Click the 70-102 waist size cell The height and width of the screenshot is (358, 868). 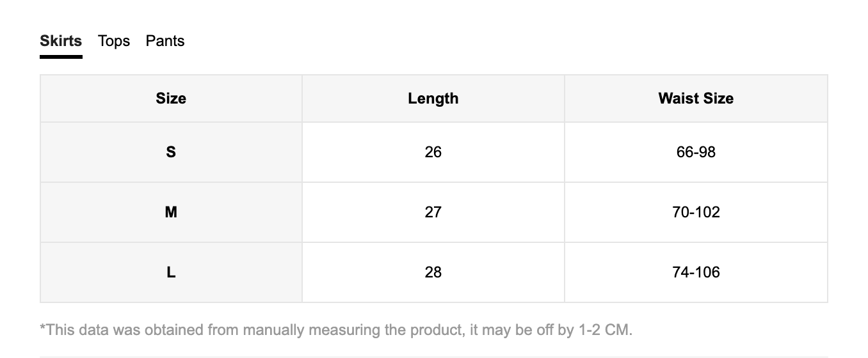(696, 212)
